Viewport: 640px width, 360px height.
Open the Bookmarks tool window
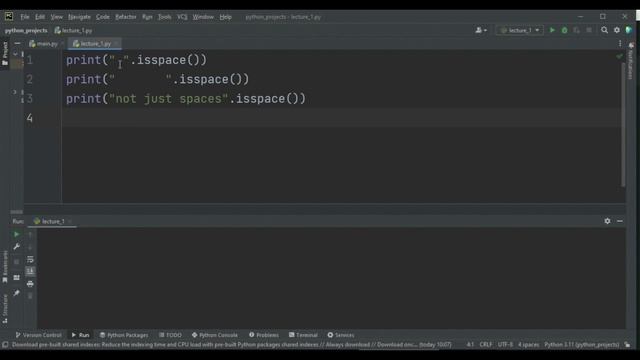5,267
